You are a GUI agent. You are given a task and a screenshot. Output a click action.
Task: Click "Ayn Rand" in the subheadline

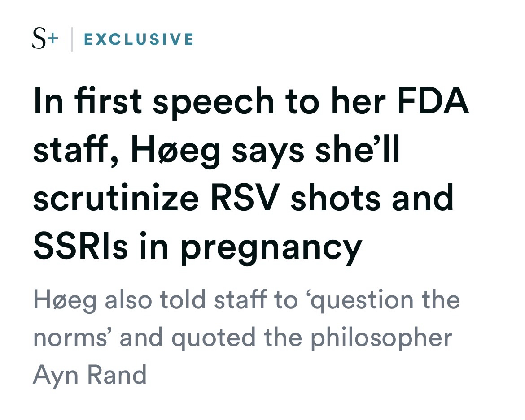[x=90, y=375]
